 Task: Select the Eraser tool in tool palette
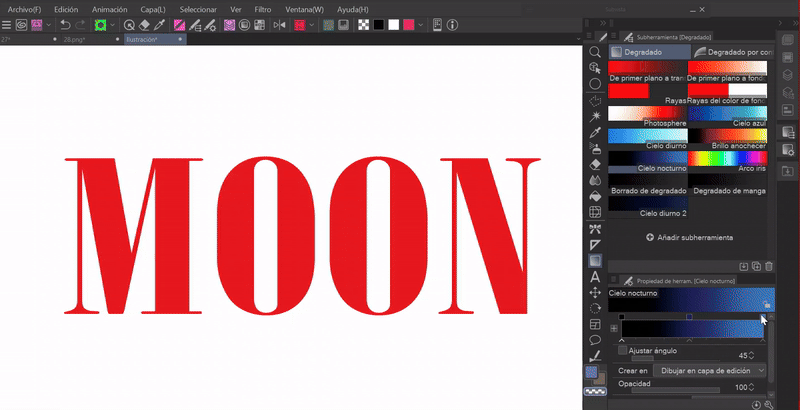click(595, 165)
